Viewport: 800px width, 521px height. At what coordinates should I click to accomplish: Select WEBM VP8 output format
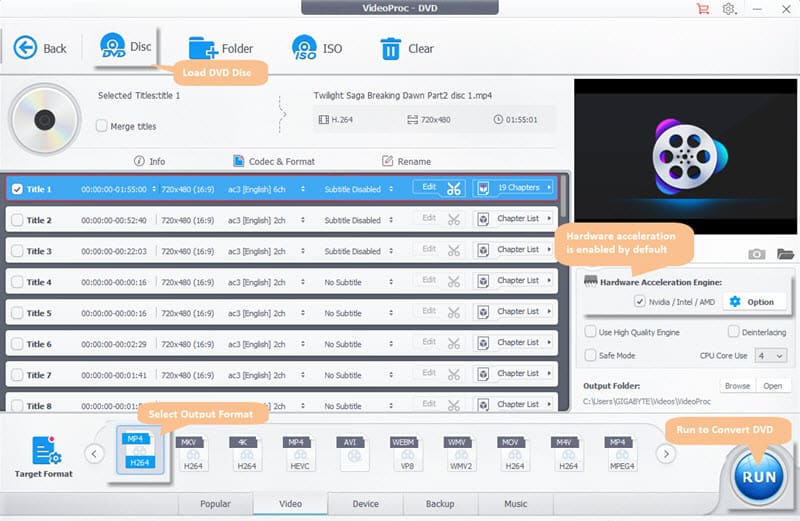click(x=407, y=453)
